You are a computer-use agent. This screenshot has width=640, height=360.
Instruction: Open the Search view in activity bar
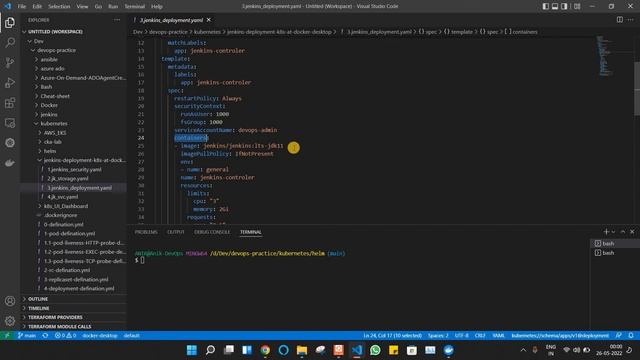pos(10,42)
